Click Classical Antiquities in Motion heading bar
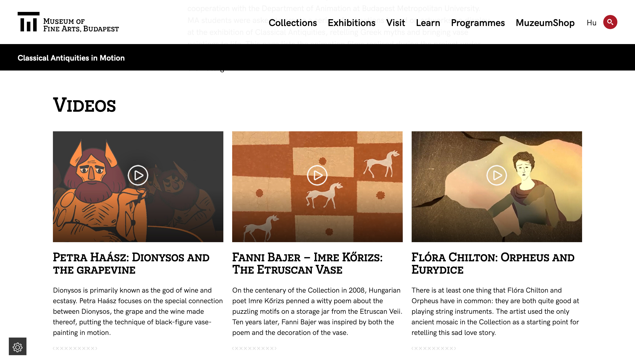Image resolution: width=635 pixels, height=364 pixels. (x=71, y=58)
